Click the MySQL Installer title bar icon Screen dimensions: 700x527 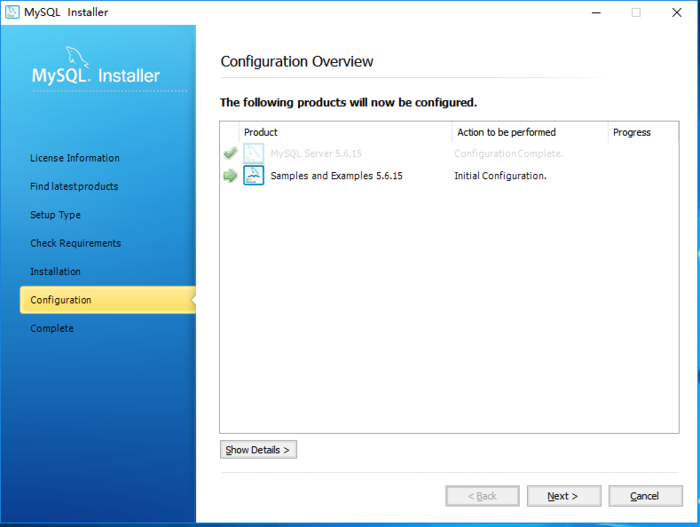(12, 12)
